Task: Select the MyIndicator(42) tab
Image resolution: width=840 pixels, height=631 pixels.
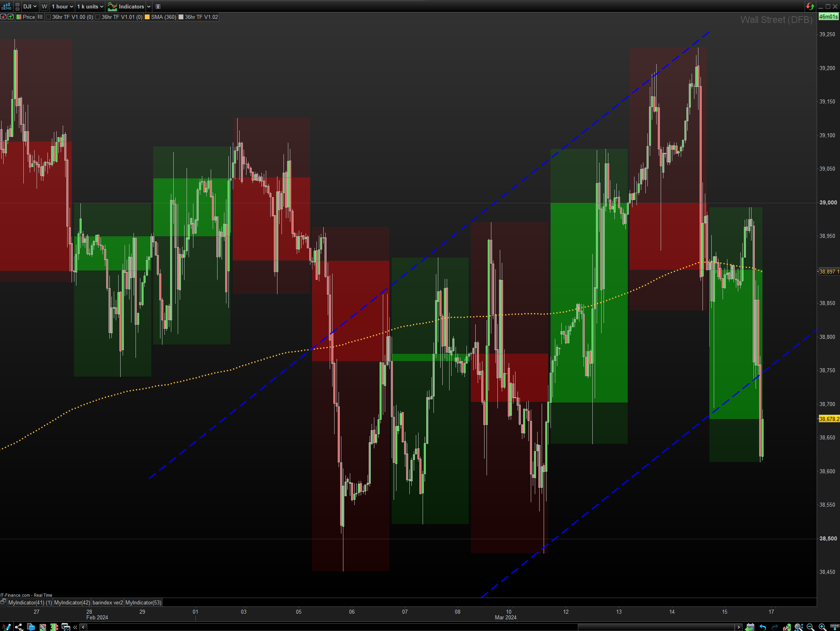Action: coord(72,602)
